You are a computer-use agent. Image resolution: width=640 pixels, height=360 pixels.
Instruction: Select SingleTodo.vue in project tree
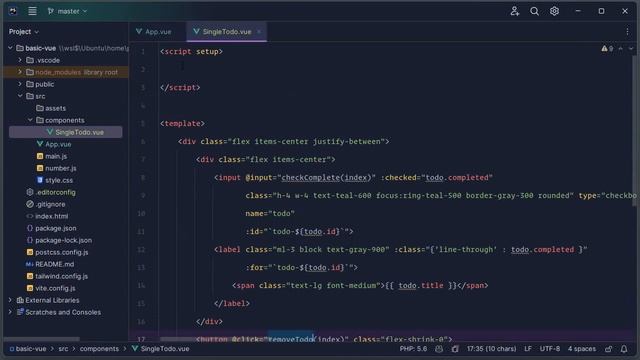click(x=66, y=132)
